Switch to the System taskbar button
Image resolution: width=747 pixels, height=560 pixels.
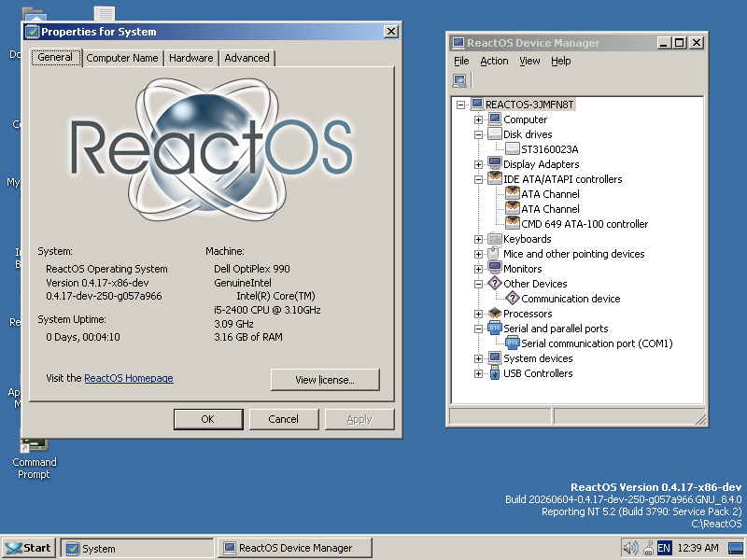click(x=137, y=548)
